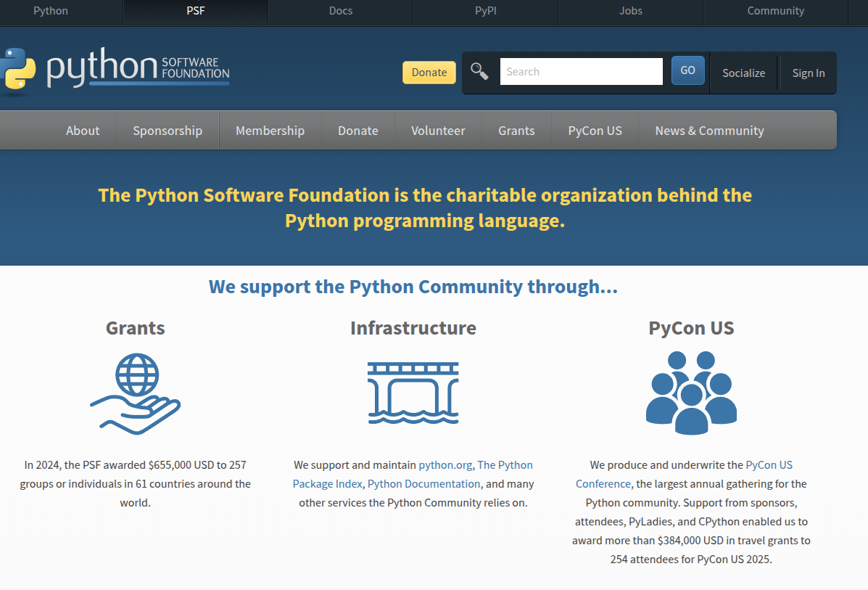The height and width of the screenshot is (590, 868).
Task: Focus the Search input field
Action: click(x=581, y=72)
